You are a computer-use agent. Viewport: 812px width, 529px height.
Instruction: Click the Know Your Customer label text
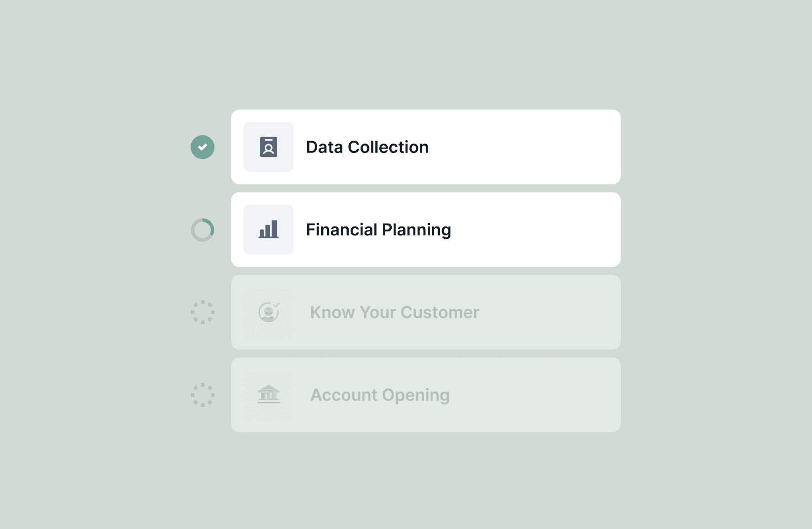pos(395,312)
